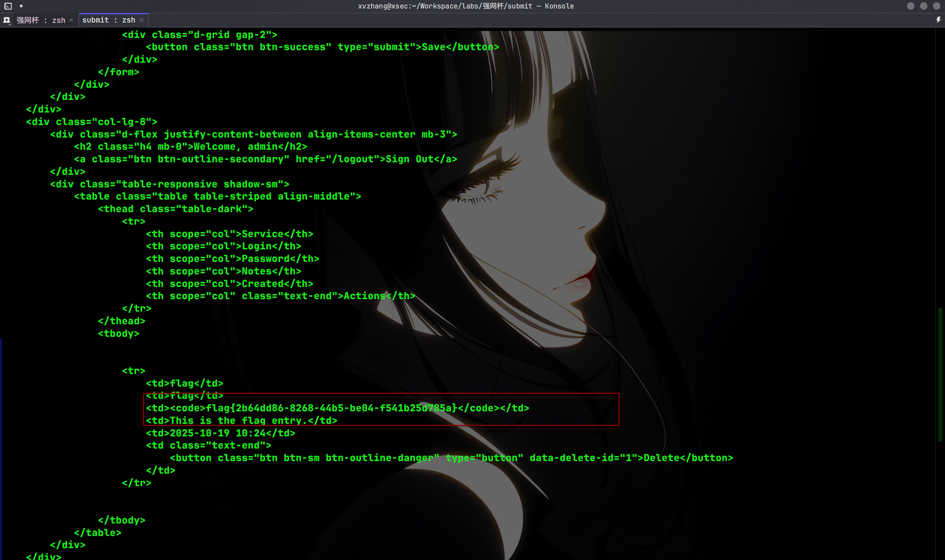945x560 pixels.
Task: Click the window title text in titlebar
Action: coord(465,6)
